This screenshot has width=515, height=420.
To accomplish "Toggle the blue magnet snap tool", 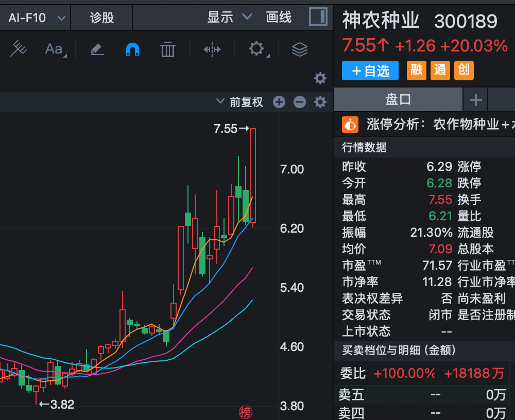I will tap(133, 49).
